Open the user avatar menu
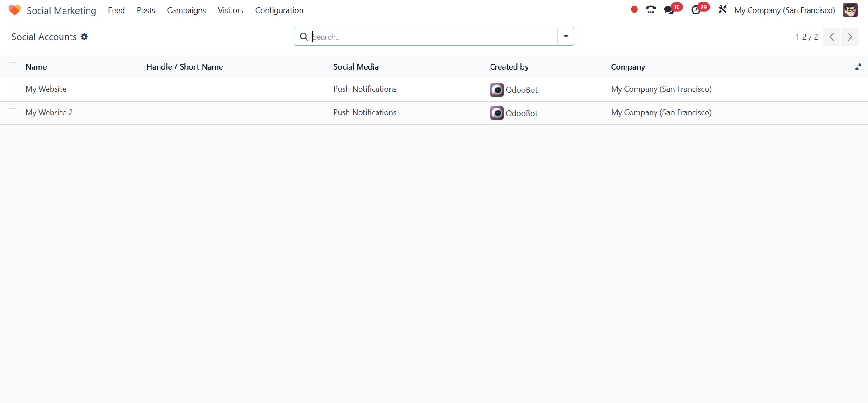This screenshot has height=403, width=868. [850, 10]
